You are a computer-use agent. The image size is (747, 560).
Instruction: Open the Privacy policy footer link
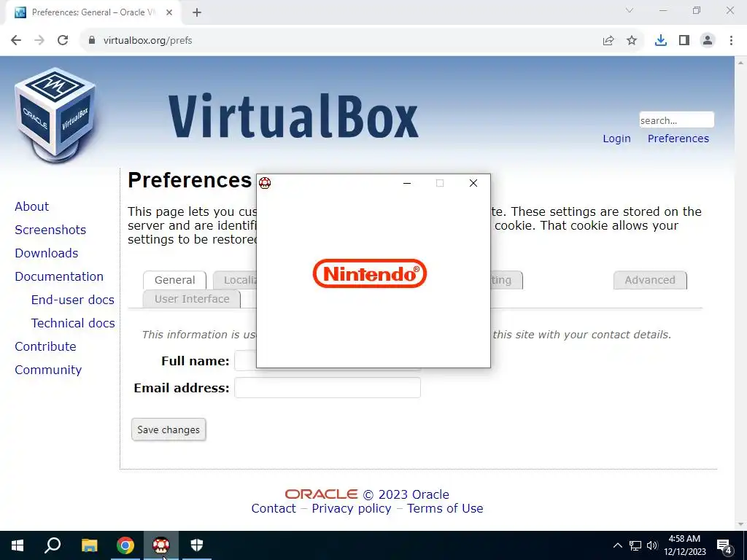coord(352,508)
